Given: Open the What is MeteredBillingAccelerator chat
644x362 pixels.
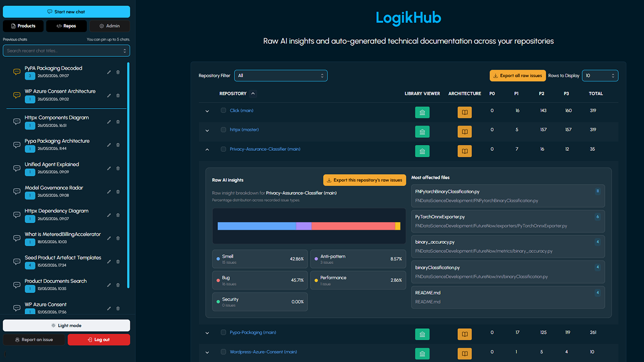Looking at the screenshot, I should point(62,234).
